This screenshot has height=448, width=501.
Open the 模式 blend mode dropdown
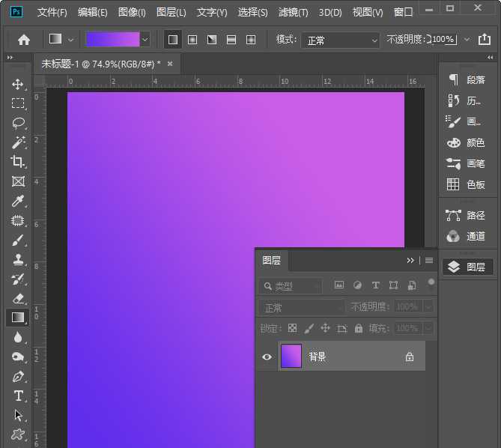[341, 40]
